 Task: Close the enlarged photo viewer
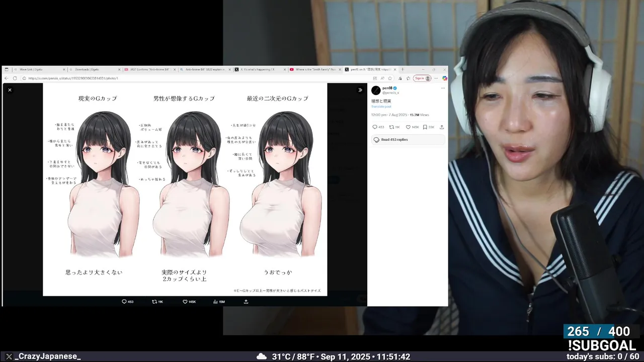tap(10, 90)
